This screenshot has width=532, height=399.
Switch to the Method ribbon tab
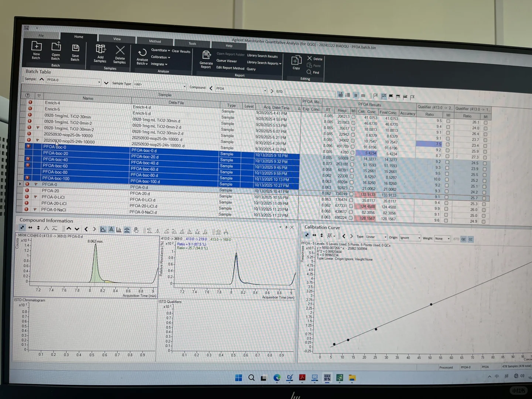[x=155, y=41]
